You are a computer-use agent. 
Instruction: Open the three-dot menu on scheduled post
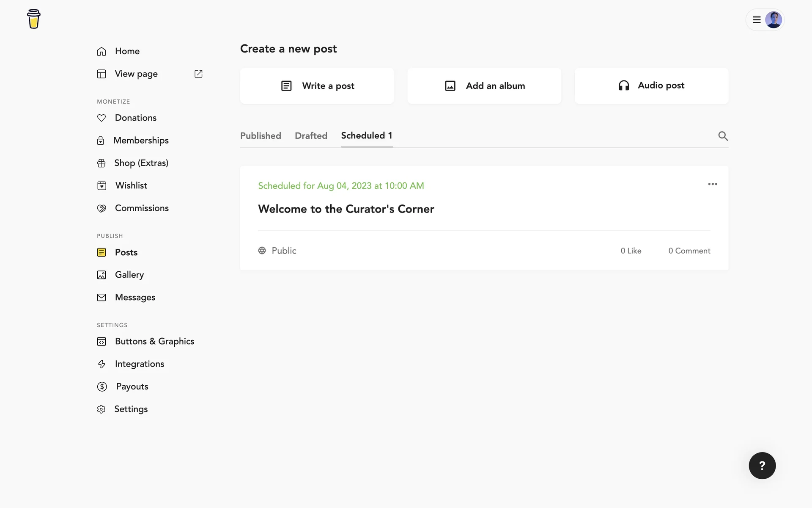(x=713, y=184)
